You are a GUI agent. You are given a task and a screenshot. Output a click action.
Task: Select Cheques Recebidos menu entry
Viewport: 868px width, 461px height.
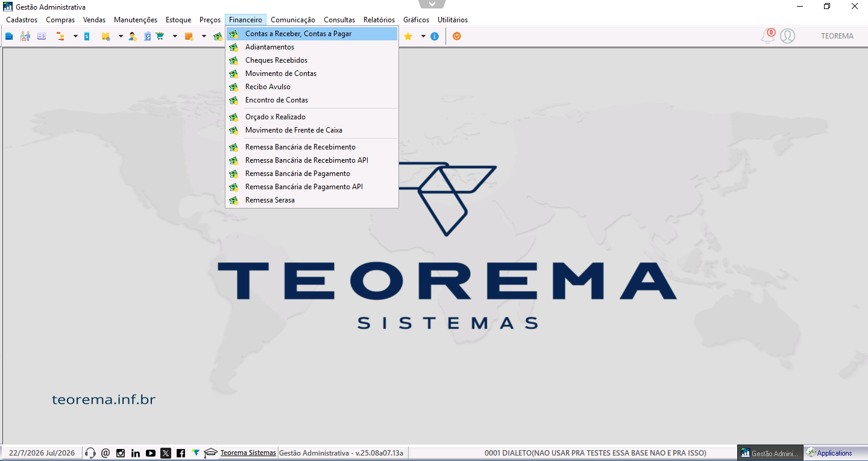click(312, 60)
